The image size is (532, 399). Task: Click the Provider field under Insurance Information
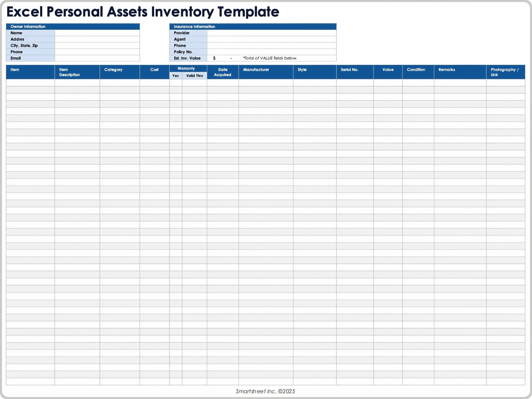tap(272, 33)
